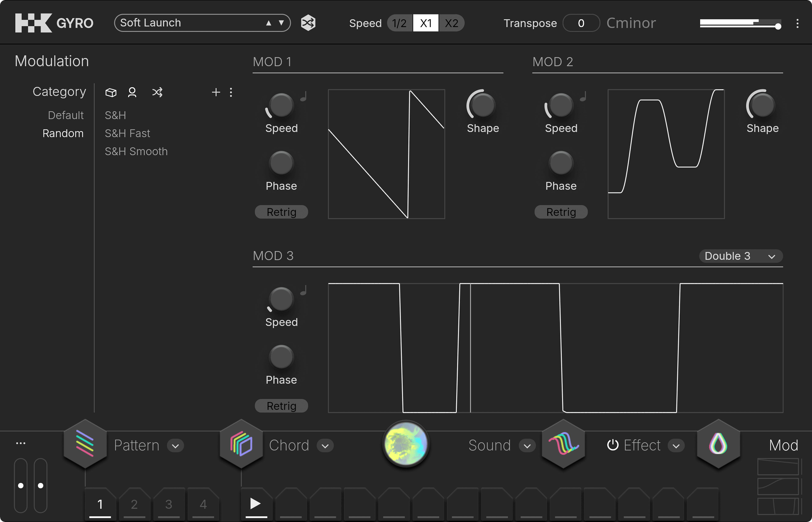Open the Chord hexagon icon

[x=241, y=444]
